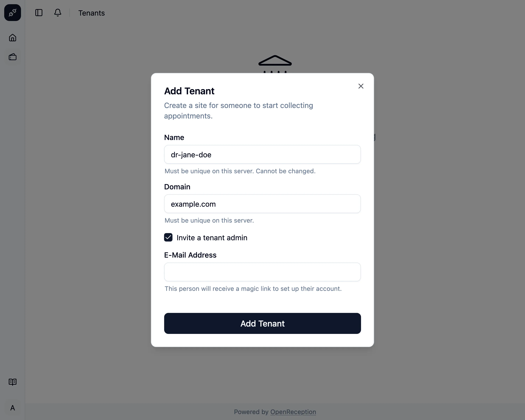525x420 pixels.
Task: Open Tenants via the wallet icon
Action: point(12,57)
